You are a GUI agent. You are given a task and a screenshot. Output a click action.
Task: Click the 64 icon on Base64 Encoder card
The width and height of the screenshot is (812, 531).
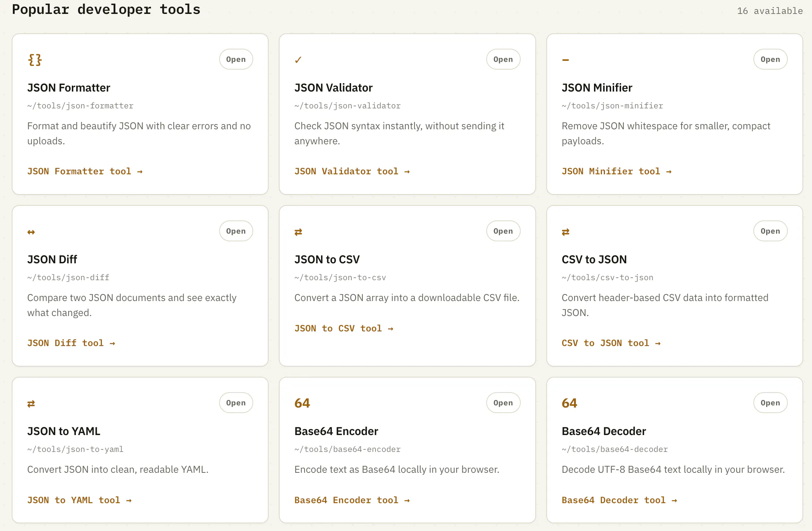pos(302,403)
